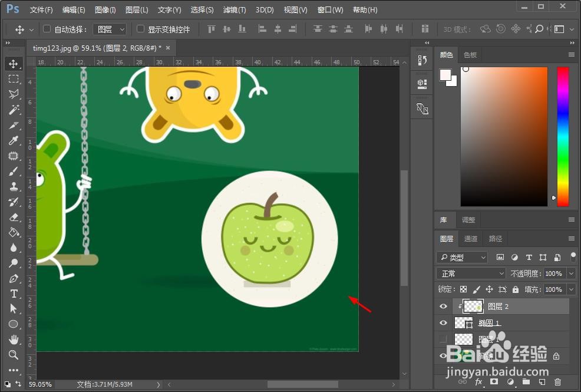This screenshot has width=581, height=392.
Task: Click the lock all padlock icon
Action: click(516, 289)
